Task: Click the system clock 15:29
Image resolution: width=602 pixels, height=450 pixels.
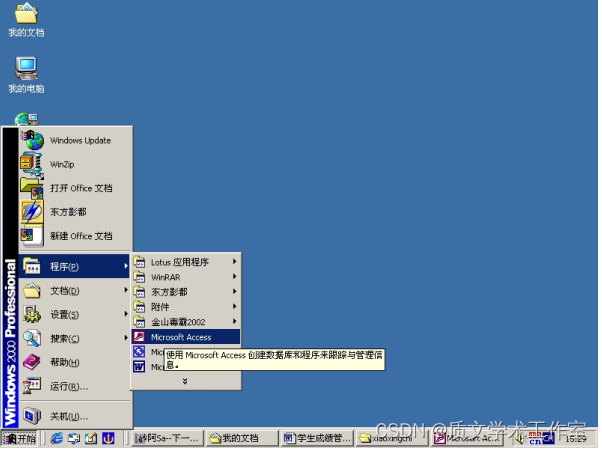Action: [x=576, y=438]
